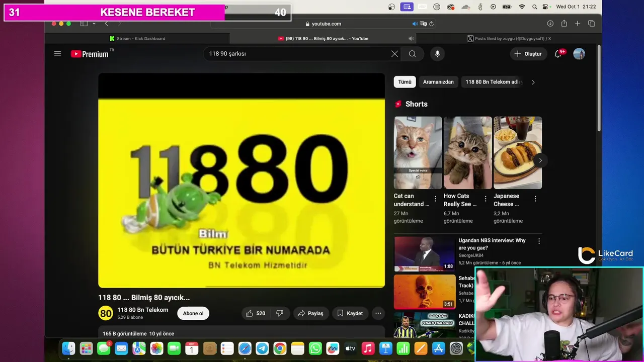644x362 pixels.
Task: Show next Shorts with shelf arrow
Action: (540, 160)
